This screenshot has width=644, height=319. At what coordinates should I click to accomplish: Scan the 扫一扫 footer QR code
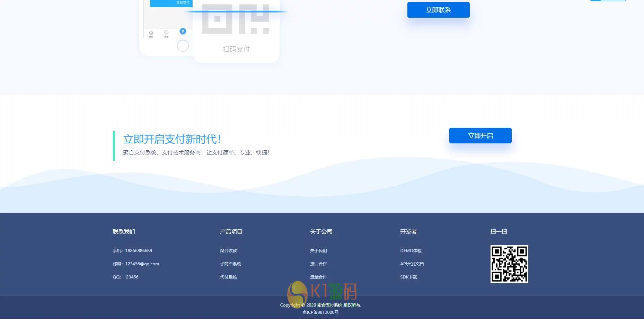click(x=509, y=264)
